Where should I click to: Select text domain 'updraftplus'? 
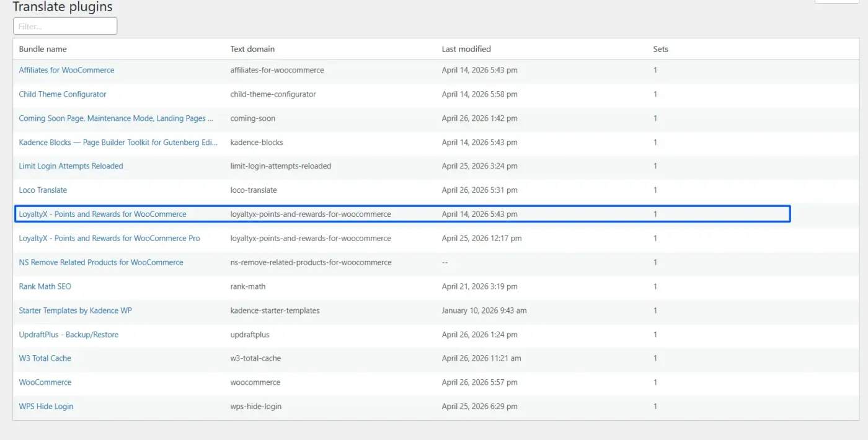tap(250, 335)
